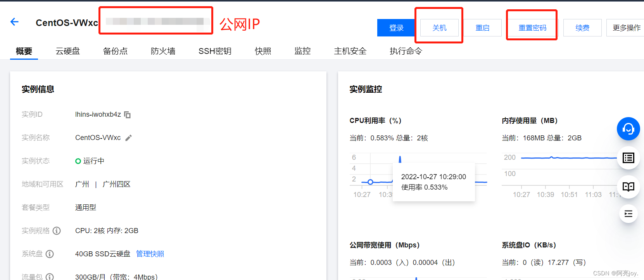Click the 广州四区 zone text

click(116, 184)
